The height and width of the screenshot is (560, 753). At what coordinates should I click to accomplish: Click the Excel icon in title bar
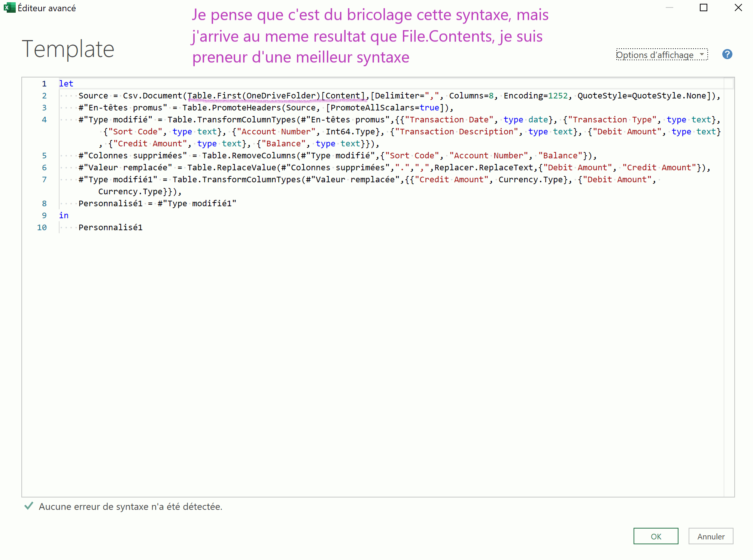(9, 7)
